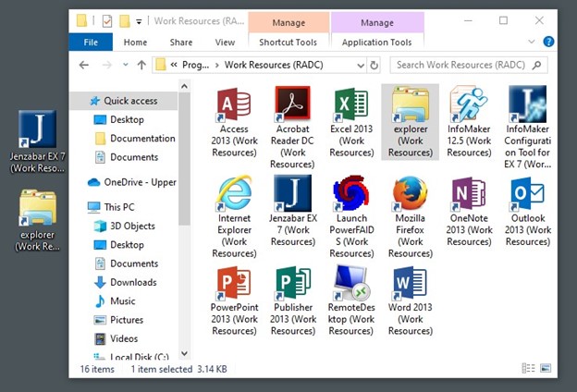577x392 pixels.
Task: Select Jenzabar EX 7 icon on desktop
Action: coord(37,141)
